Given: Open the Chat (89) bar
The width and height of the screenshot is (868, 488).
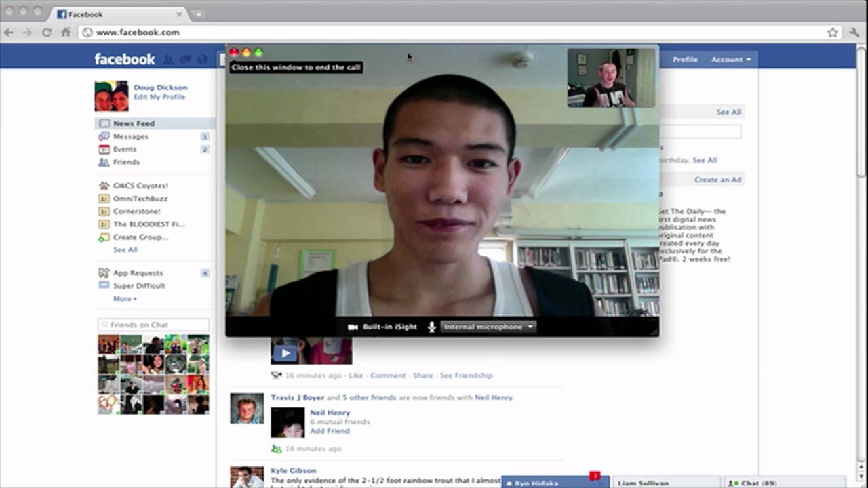Looking at the screenshot, I should 785,483.
